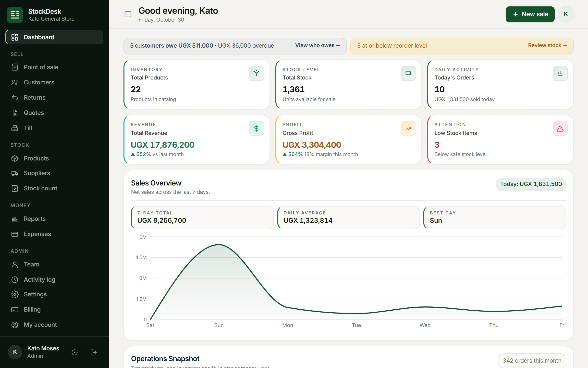
Task: Click the Suppliers truck icon
Action: (x=15, y=173)
